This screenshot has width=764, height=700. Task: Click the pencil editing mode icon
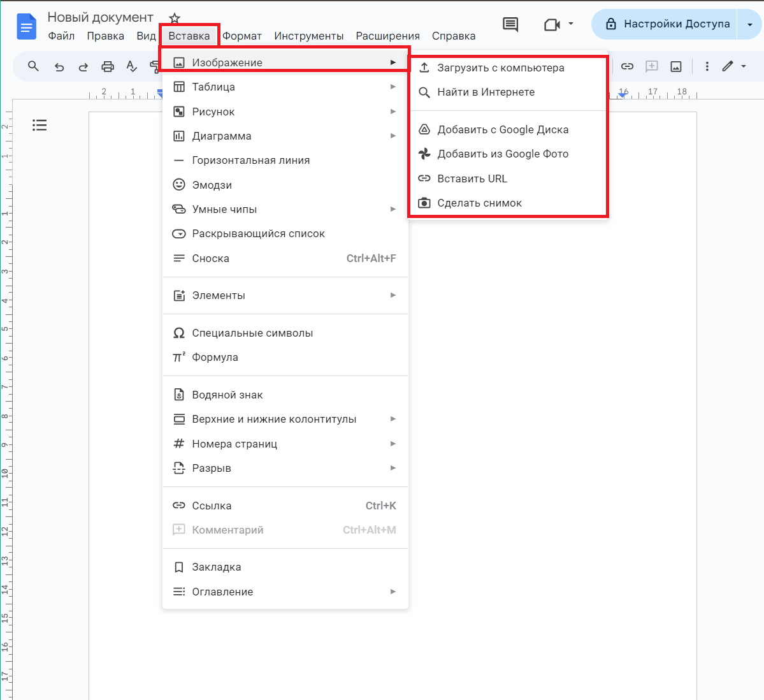pos(728,66)
